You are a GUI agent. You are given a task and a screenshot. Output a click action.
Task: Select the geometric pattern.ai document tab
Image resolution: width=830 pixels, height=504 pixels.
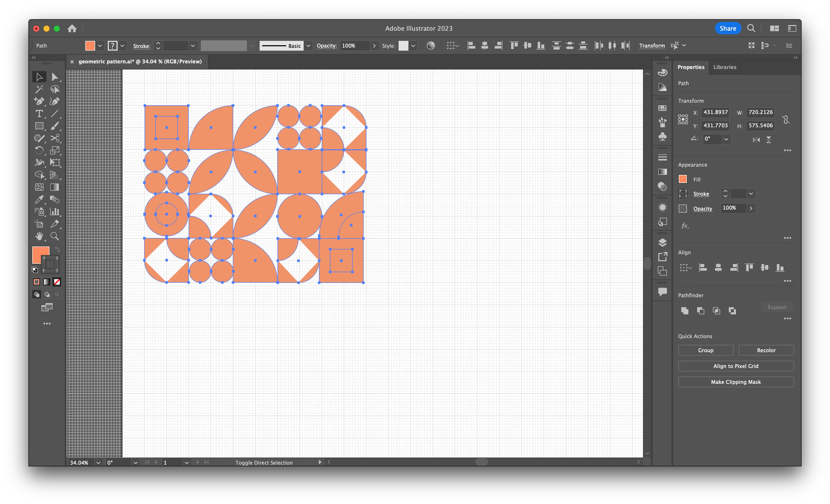click(x=140, y=61)
